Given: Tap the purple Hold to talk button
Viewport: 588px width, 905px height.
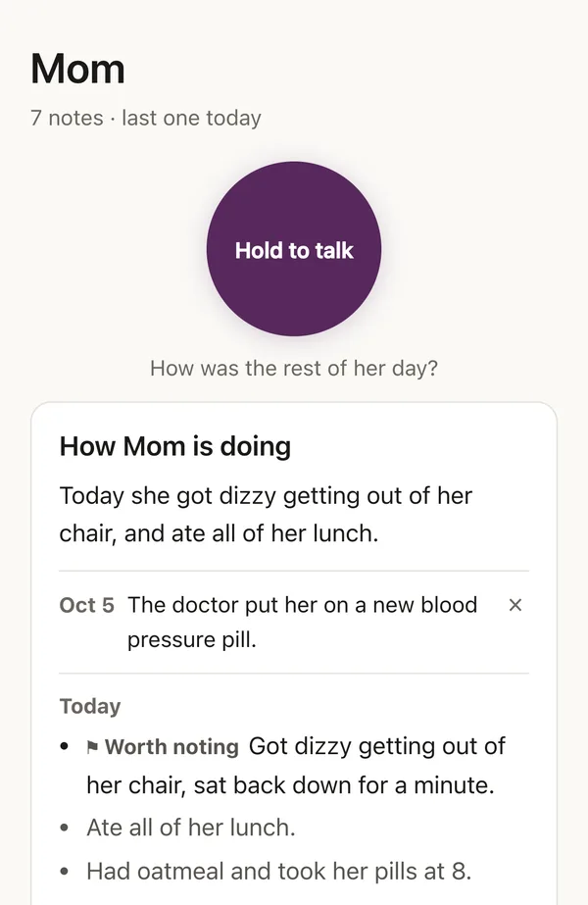Looking at the screenshot, I should tap(294, 249).
